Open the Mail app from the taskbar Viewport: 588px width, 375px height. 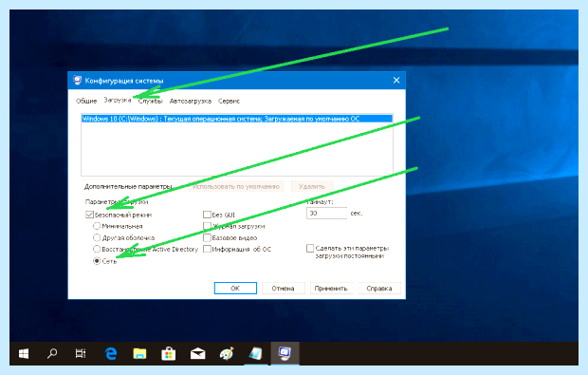coord(197,353)
